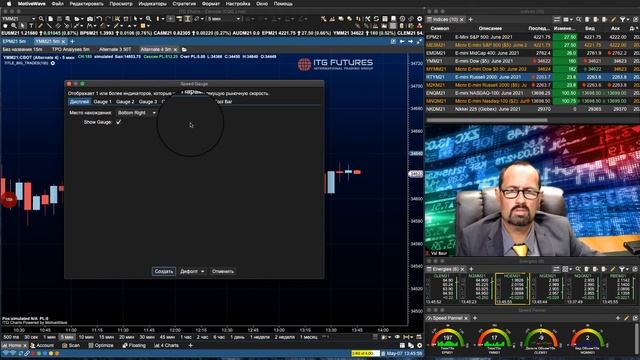The image size is (640, 360).
Task: Click the search icon in Indices panel toolbar
Action: click(578, 19)
